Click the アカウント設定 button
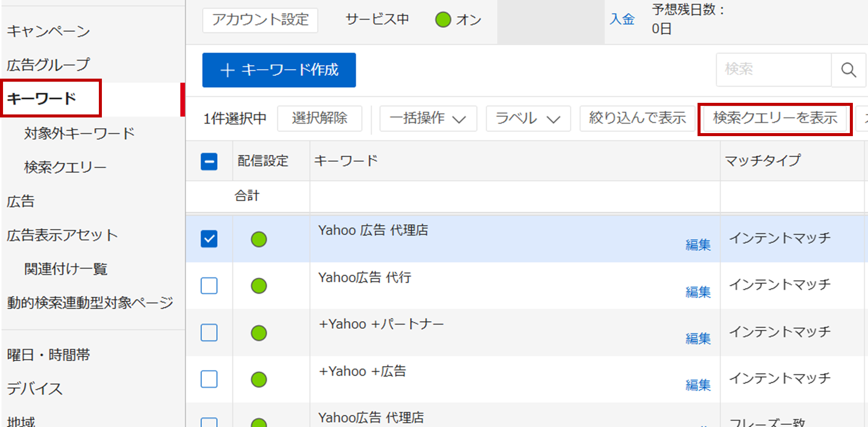Image resolution: width=868 pixels, height=427 pixels. pyautogui.click(x=260, y=20)
